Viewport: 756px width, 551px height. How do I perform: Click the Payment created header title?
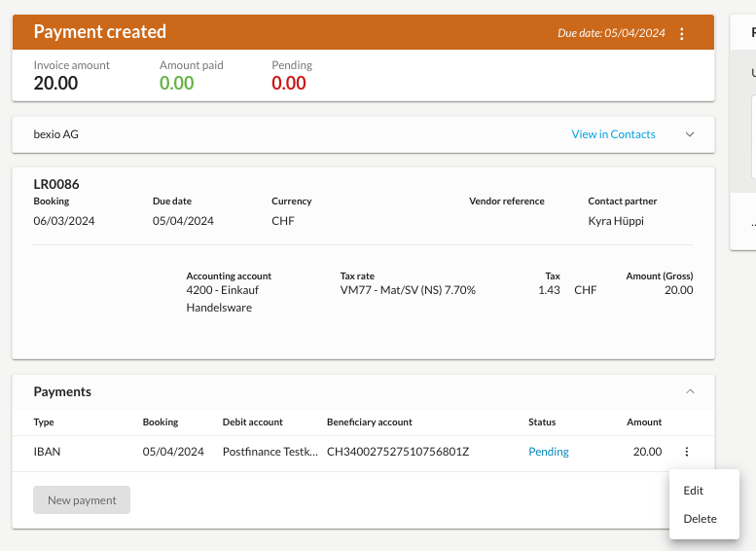tap(100, 32)
